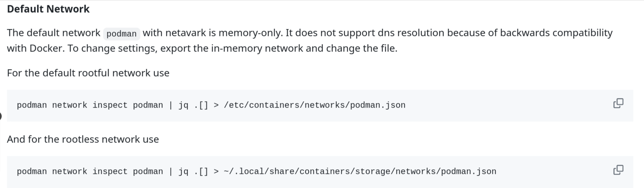
Task: Copy the rootless network inspect command
Action: click(618, 170)
